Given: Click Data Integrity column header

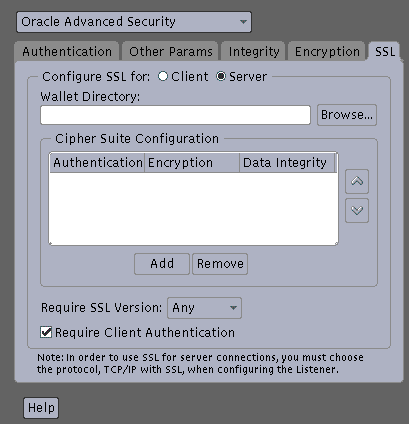Looking at the screenshot, I should pos(287,163).
